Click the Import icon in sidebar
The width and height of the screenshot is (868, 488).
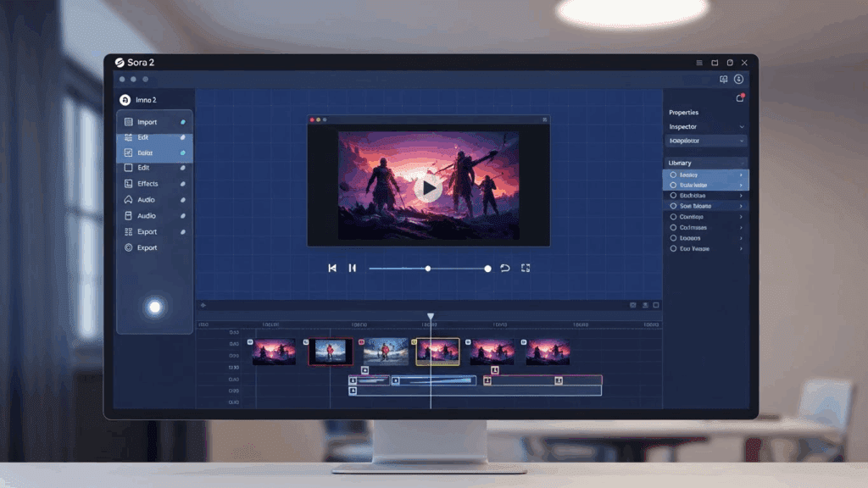tap(129, 122)
